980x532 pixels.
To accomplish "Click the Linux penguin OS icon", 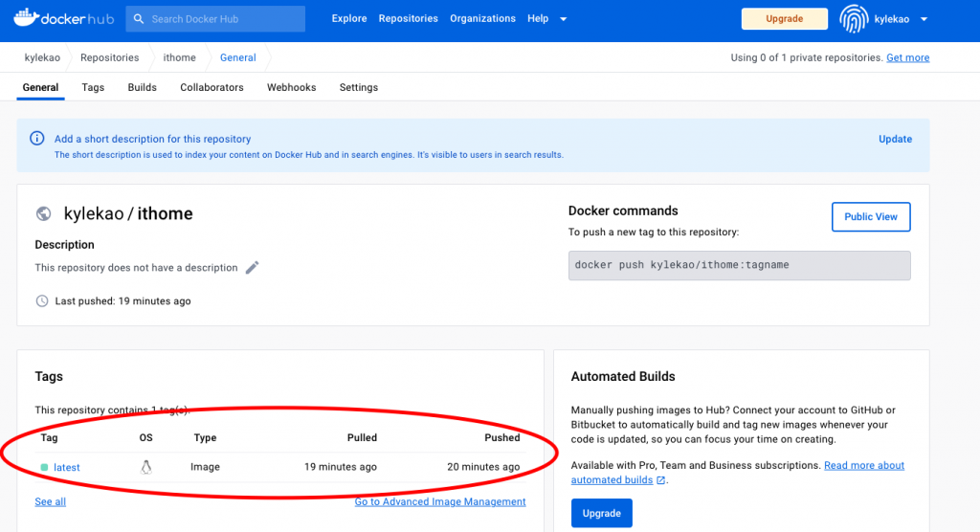I will pos(145,467).
